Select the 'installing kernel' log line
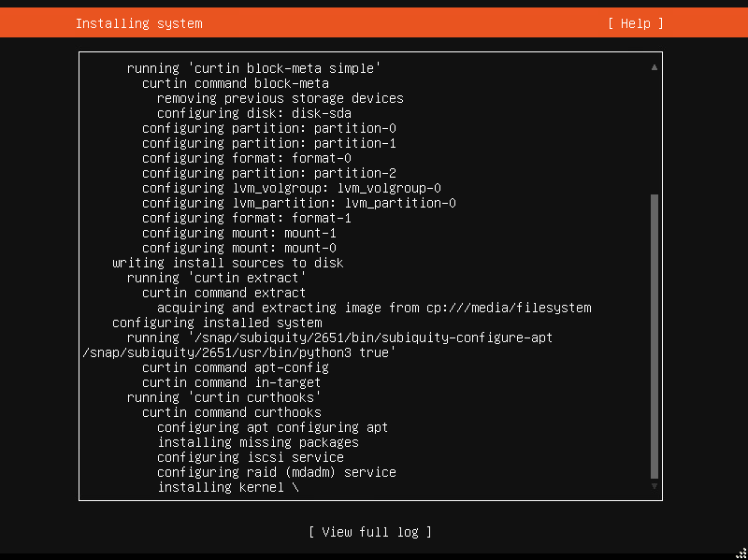Image resolution: width=748 pixels, height=560 pixels. 228,487
